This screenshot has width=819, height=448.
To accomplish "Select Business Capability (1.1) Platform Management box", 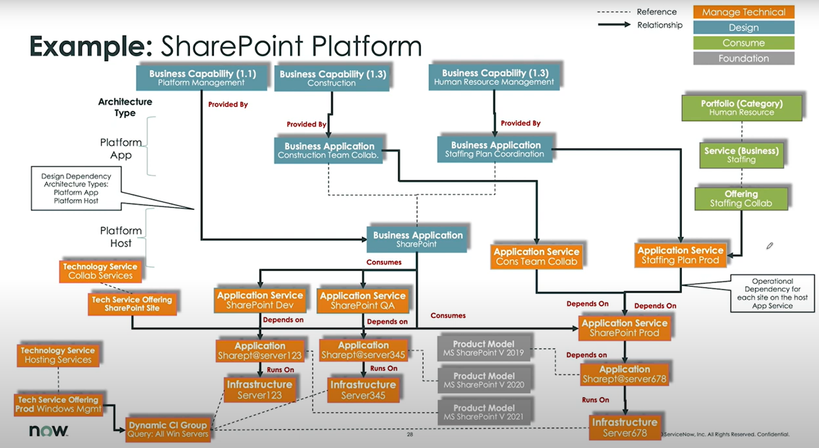I will pos(202,77).
